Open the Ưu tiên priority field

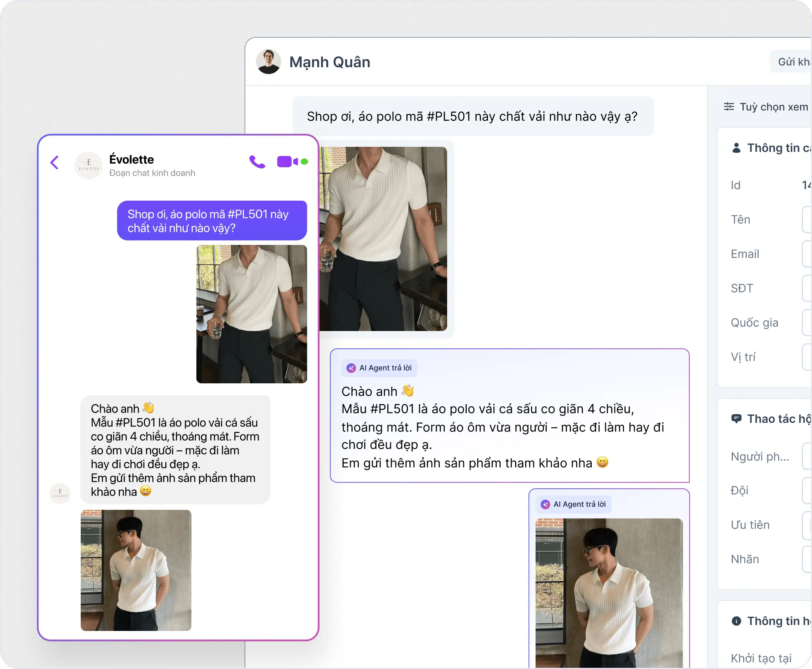tap(807, 525)
